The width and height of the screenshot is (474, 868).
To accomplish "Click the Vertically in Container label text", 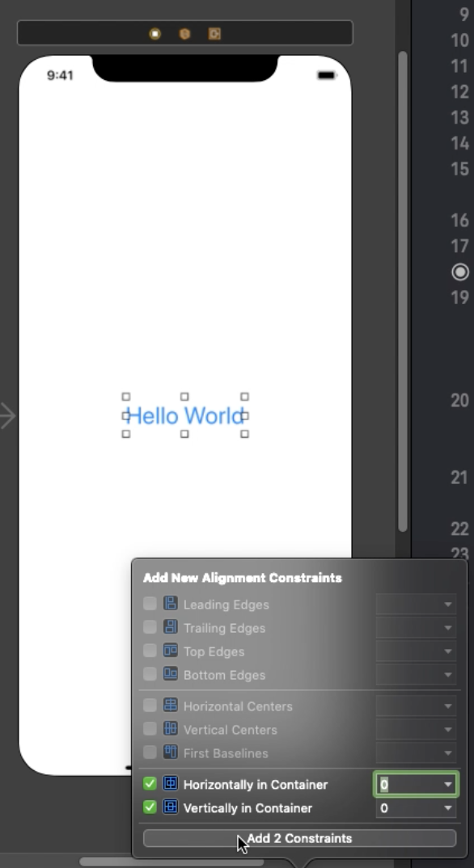I will coord(248,808).
